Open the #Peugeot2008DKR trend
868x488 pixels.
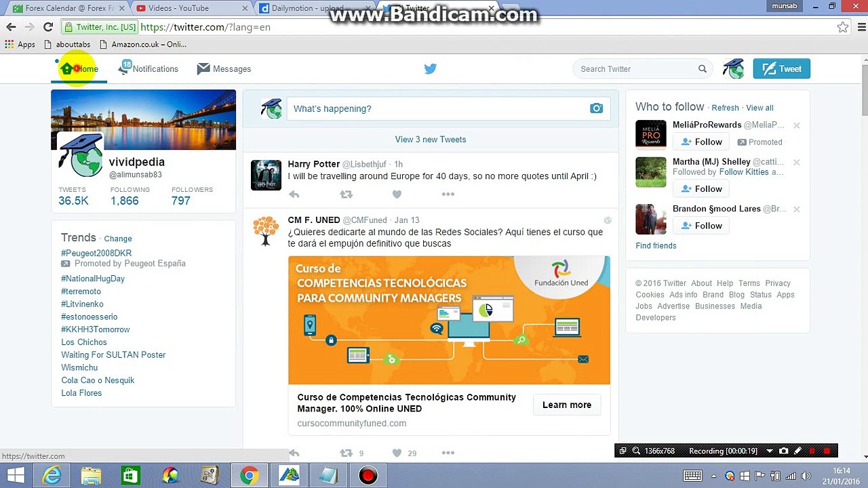pos(96,253)
